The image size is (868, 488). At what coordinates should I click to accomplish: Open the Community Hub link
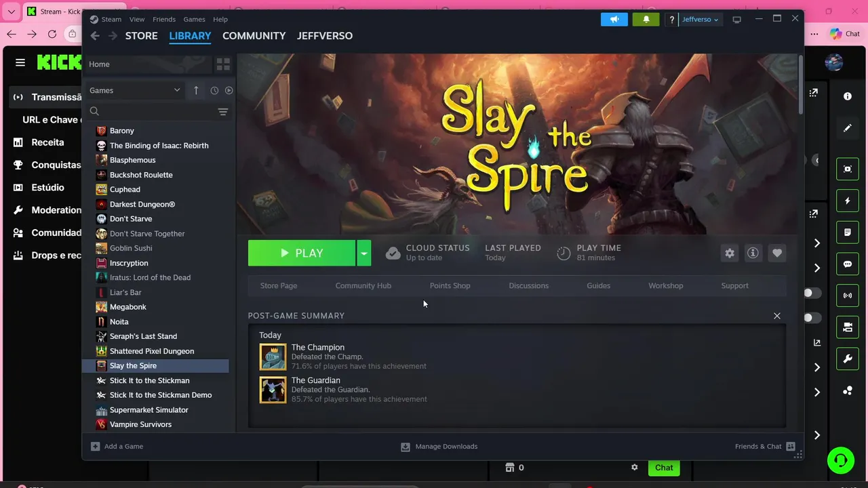pyautogui.click(x=363, y=285)
